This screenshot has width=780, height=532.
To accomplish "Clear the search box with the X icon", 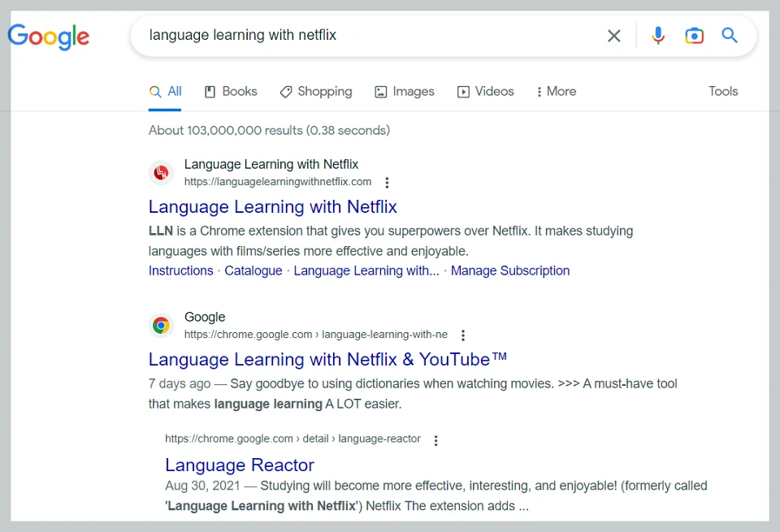I will click(613, 35).
